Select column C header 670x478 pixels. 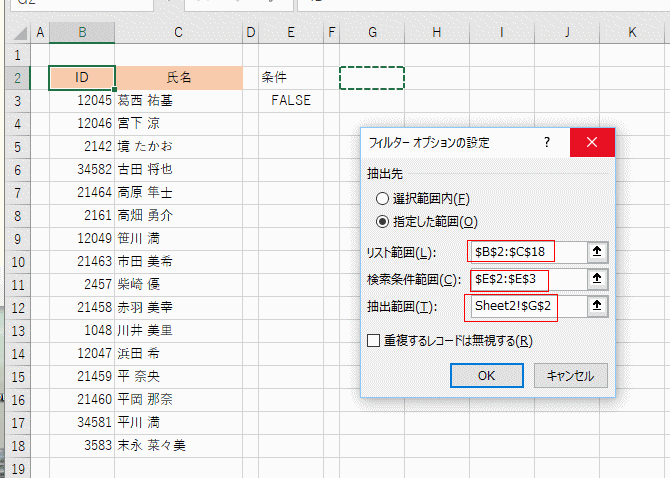pos(178,33)
